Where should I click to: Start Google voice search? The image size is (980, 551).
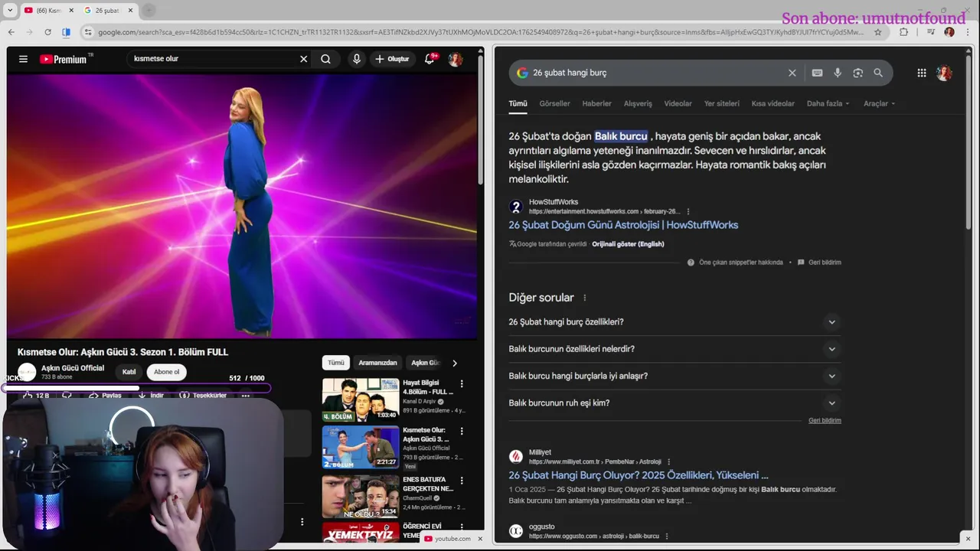[838, 73]
